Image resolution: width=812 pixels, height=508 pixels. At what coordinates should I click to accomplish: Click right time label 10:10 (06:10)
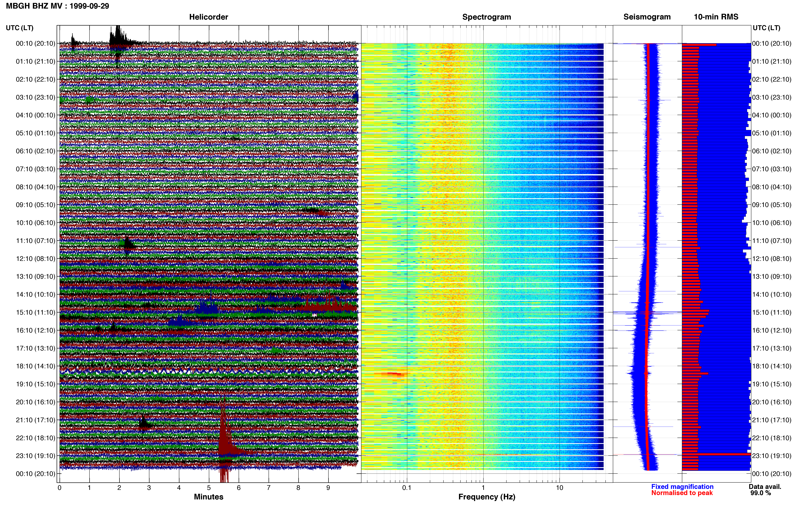[x=772, y=222]
